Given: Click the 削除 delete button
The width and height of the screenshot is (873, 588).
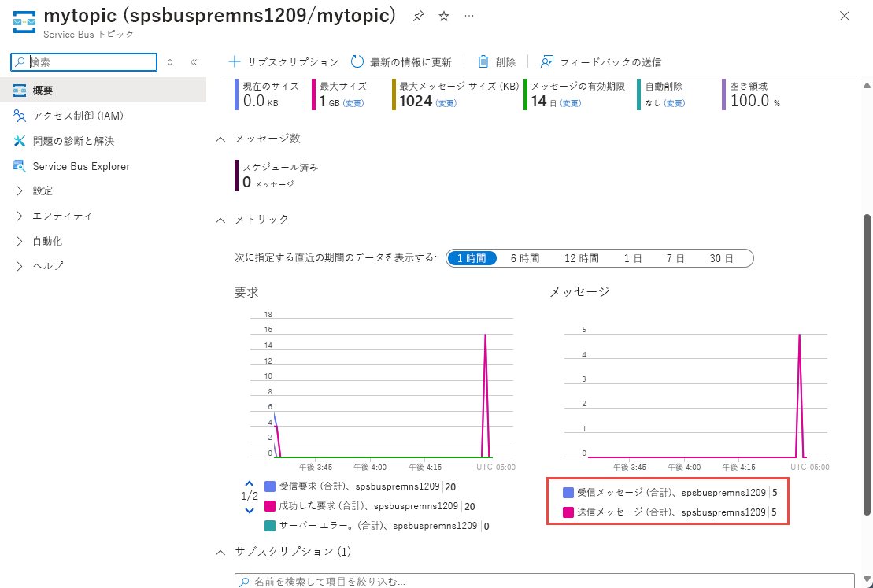Looking at the screenshot, I should pyautogui.click(x=497, y=62).
